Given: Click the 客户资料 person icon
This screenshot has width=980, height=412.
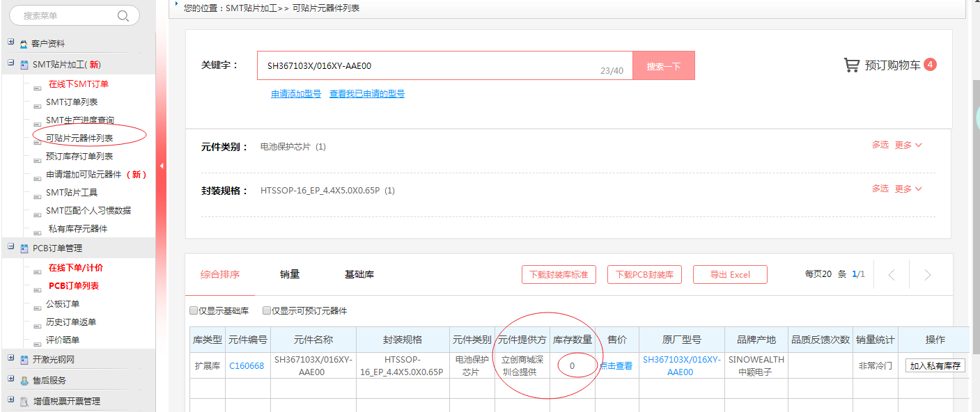Looking at the screenshot, I should 24,44.
